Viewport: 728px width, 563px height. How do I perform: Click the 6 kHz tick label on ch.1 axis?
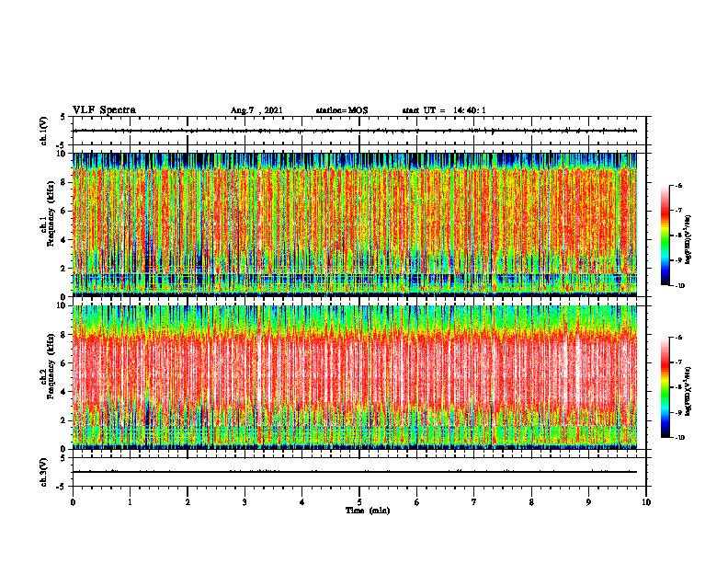(x=63, y=211)
